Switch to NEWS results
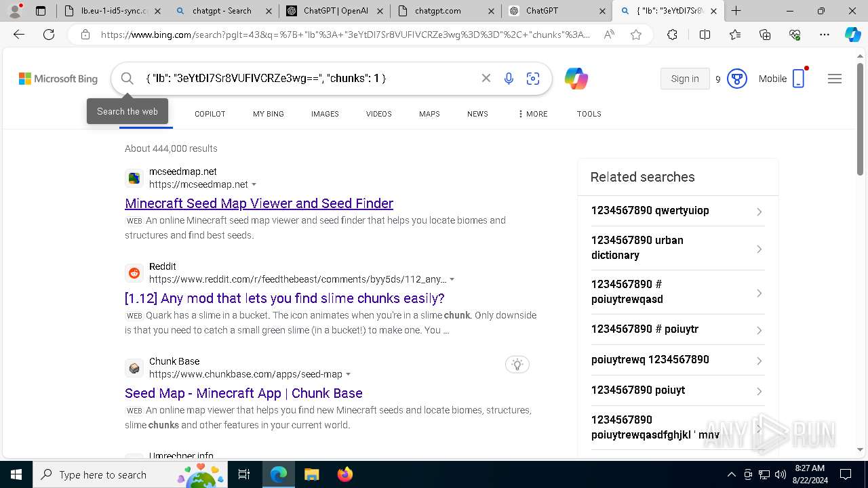Image resolution: width=868 pixels, height=488 pixels. [477, 114]
